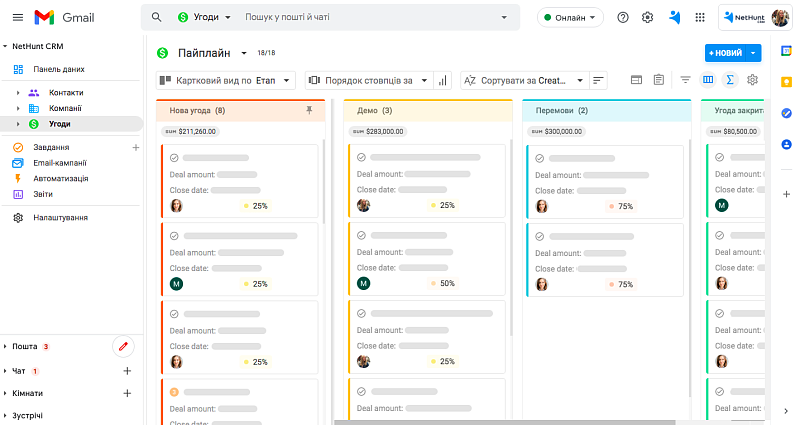Screen dimensions: 800x425
Task: Open the Картковий вид по Етап dropdown
Action: 227,80
